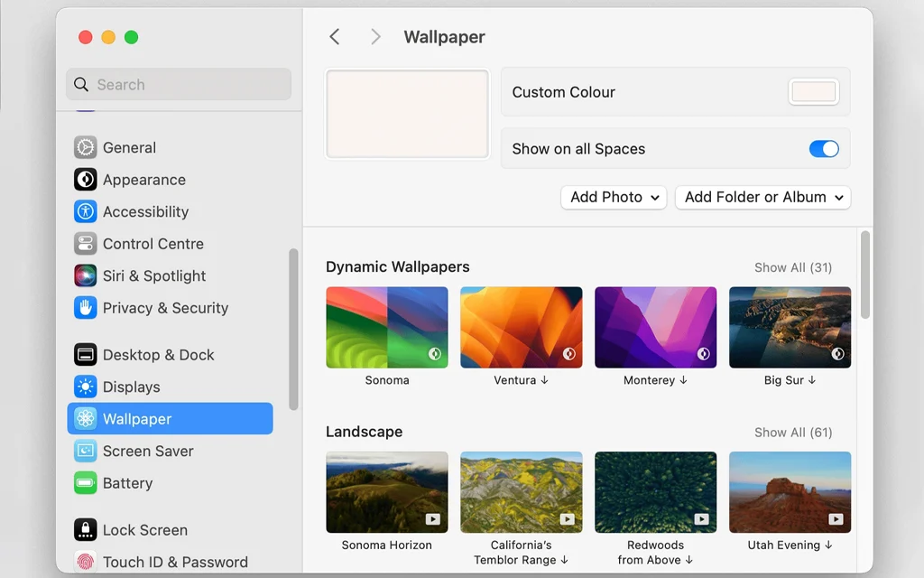Select Battery label in sidebar
The image size is (924, 578).
pyautogui.click(x=128, y=482)
